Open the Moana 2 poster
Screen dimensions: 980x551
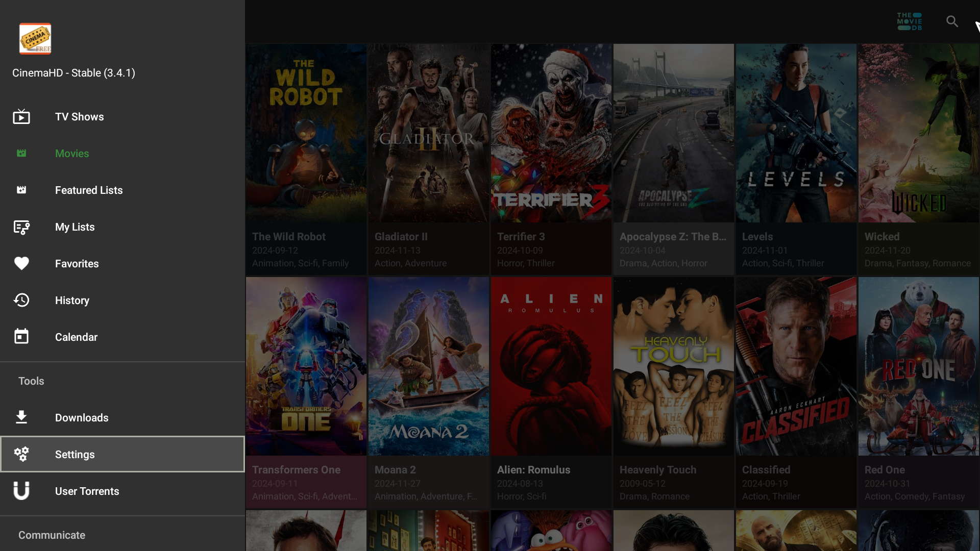click(429, 366)
